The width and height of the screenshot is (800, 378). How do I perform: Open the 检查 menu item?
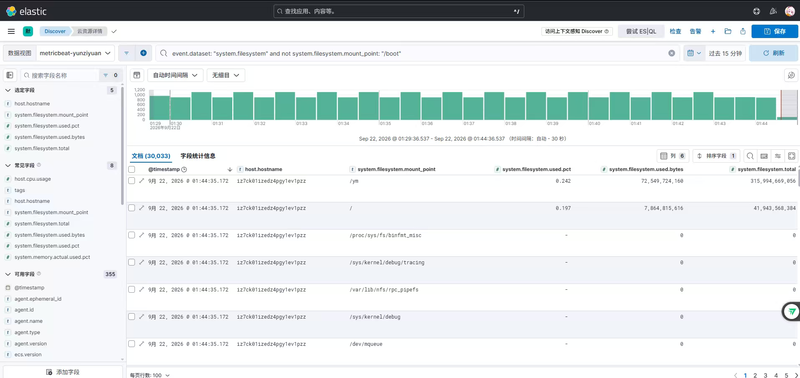(675, 31)
